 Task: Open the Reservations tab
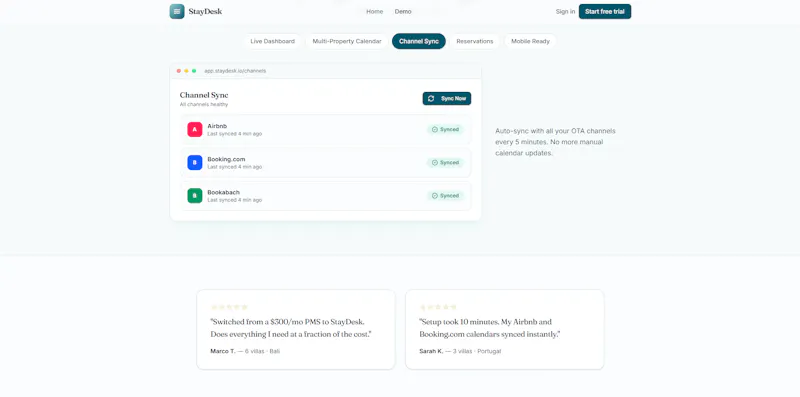475,41
